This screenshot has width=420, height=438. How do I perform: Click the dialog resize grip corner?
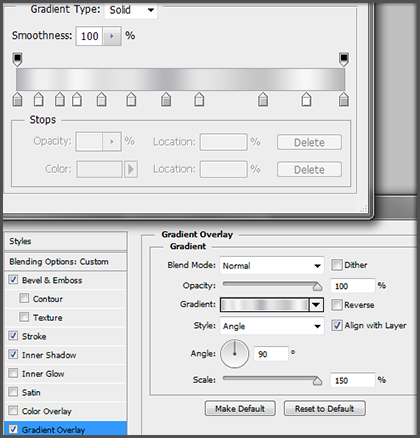pos(363,209)
